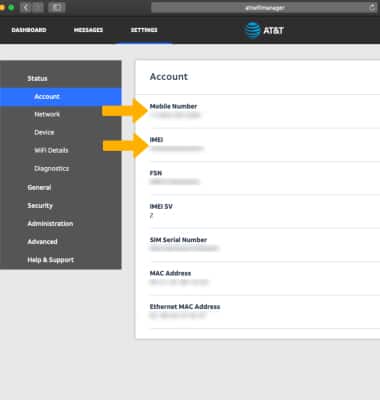Click the browser back arrow button
The width and height of the screenshot is (380, 400).
point(26,7)
